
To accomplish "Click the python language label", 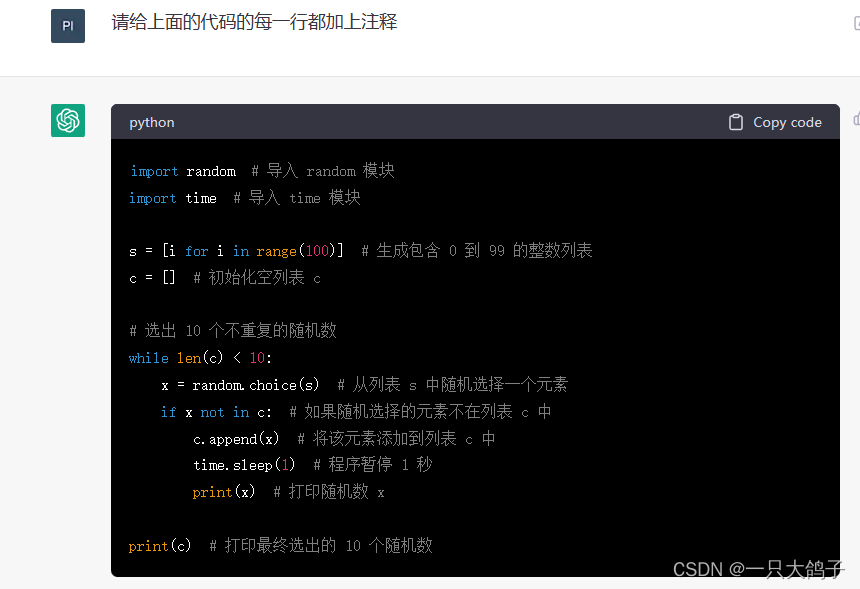I will pos(152,122).
